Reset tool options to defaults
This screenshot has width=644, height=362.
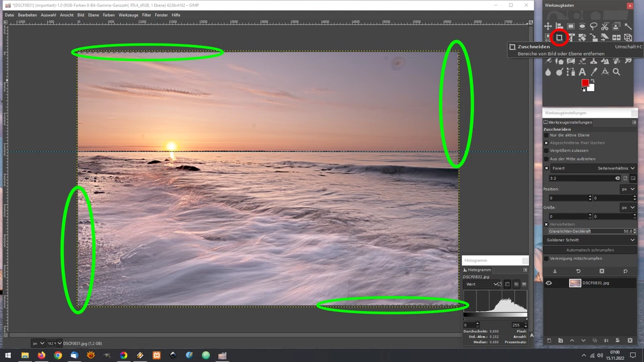coord(625,271)
